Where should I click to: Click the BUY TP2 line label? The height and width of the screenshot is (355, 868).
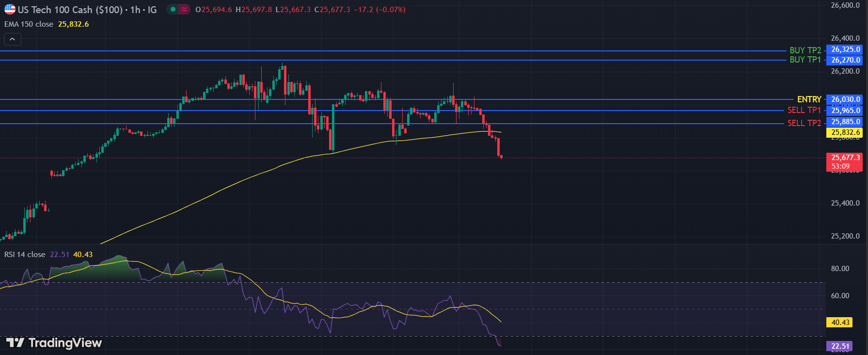[805, 50]
